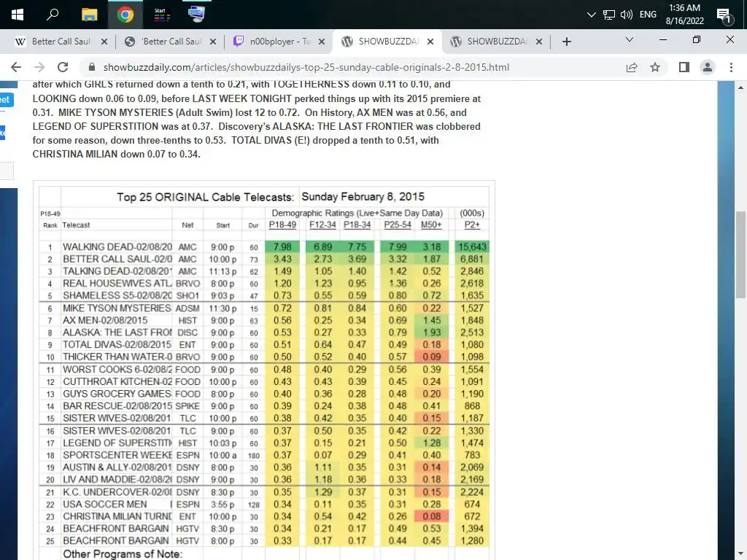747x560 pixels.
Task: Open Chrome three-dot menu
Action: [731, 67]
